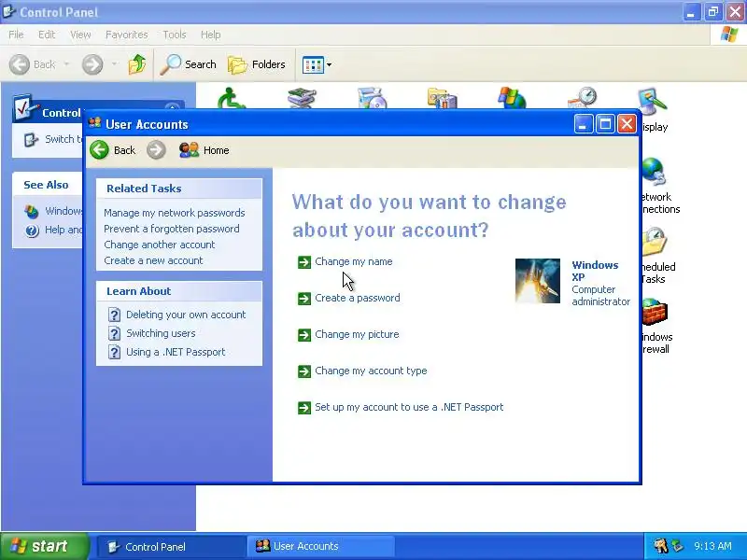Click the Accessibility Options icon in Control Panel
This screenshot has height=560, width=747.
(231, 97)
